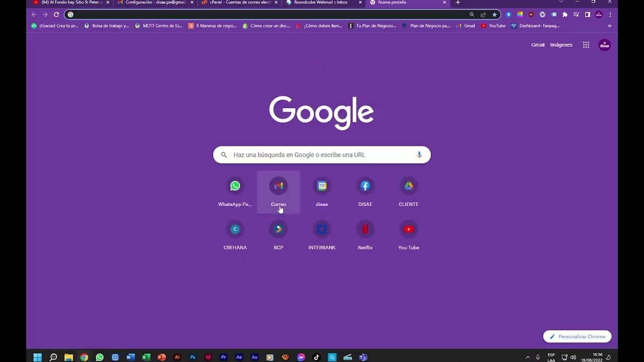Switch to the Configuración Gmail tab
Viewport: 644px width, 362px height.
point(155,3)
